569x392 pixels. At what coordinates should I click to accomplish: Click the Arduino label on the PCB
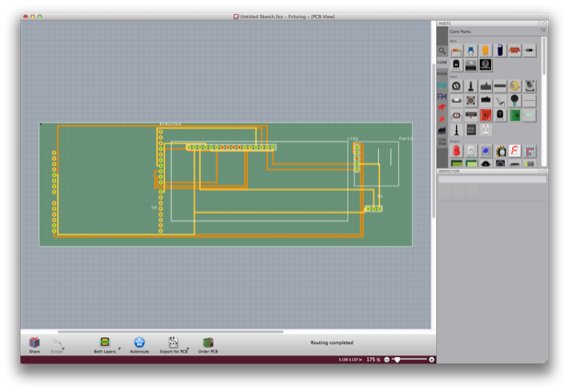171,124
